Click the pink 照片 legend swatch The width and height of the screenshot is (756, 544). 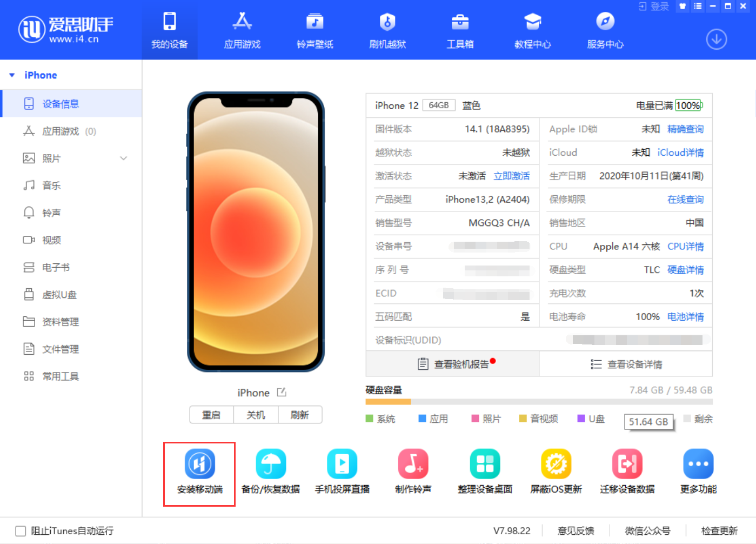476,419
